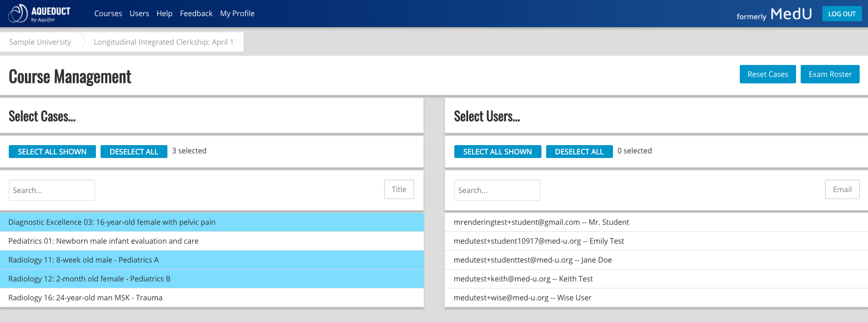Click the Aqueduct by Aquifer logo
Screen dimensions: 868x322
(x=39, y=14)
